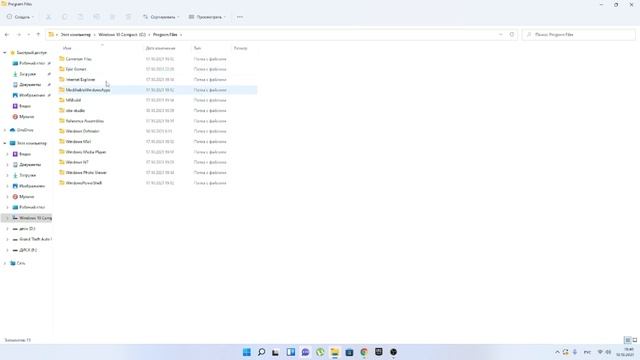This screenshot has height=360, width=640.
Task: Open Рабочий стол under Quick access
Action: point(31,63)
